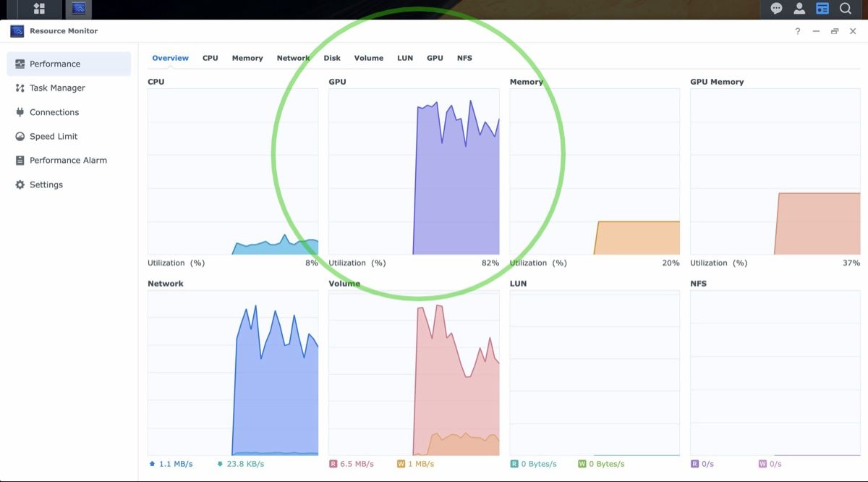Switch to the Network tab
This screenshot has width=868, height=482.
[293, 58]
